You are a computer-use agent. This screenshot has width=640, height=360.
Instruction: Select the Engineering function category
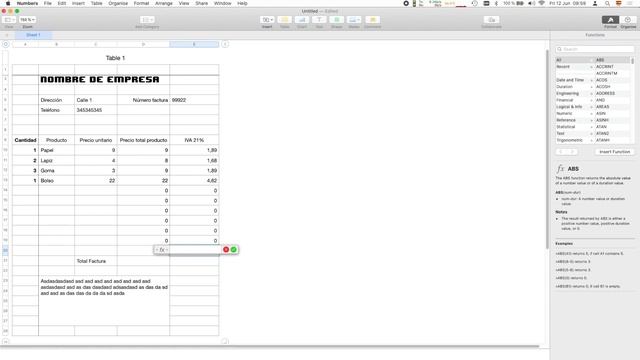[x=574, y=93]
